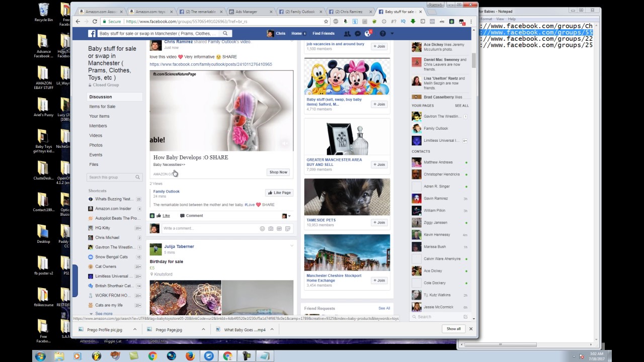Open Windows Explorer from the taskbar
This screenshot has width=644, height=362.
pos(59,356)
